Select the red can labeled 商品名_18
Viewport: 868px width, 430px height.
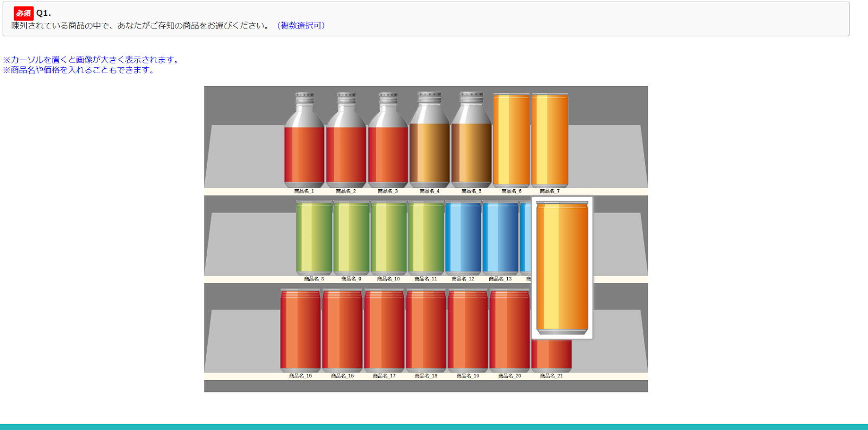426,330
